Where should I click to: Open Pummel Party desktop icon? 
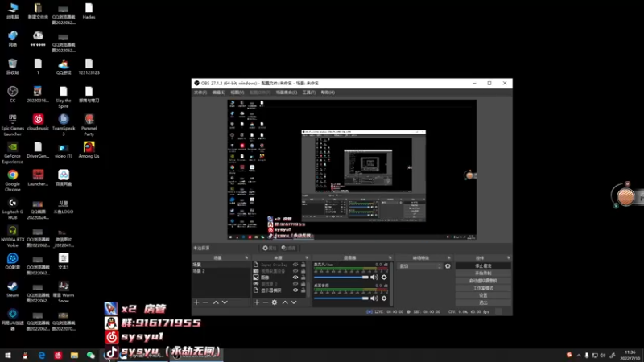point(89,125)
